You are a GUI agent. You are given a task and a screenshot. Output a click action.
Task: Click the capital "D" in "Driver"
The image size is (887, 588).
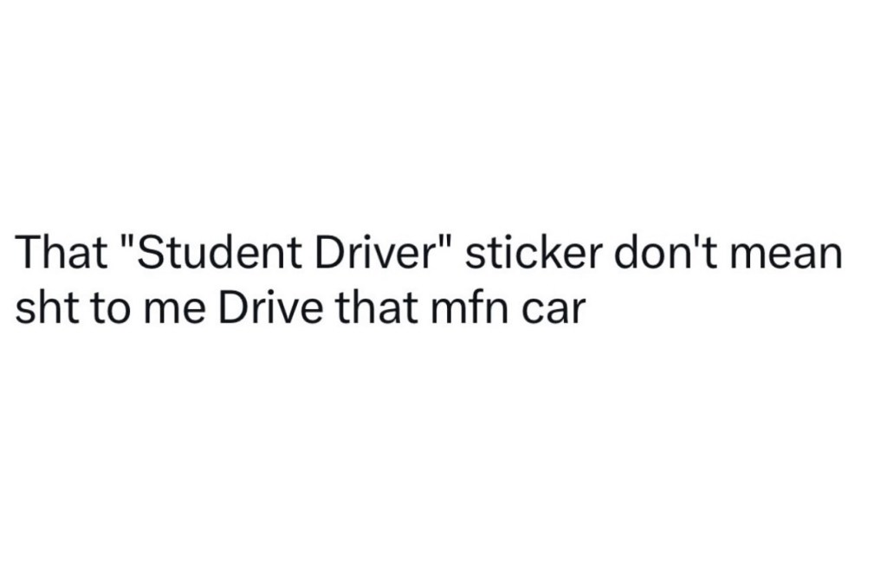click(x=329, y=252)
